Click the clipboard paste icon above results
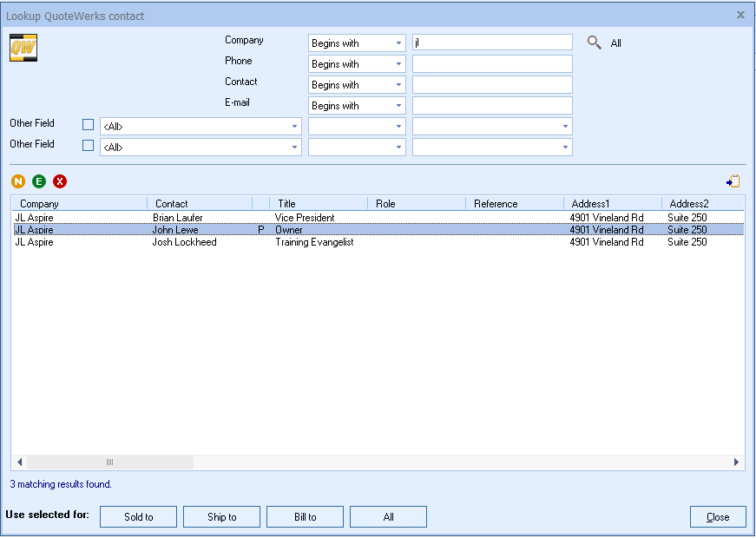The image size is (756, 538). [733, 181]
